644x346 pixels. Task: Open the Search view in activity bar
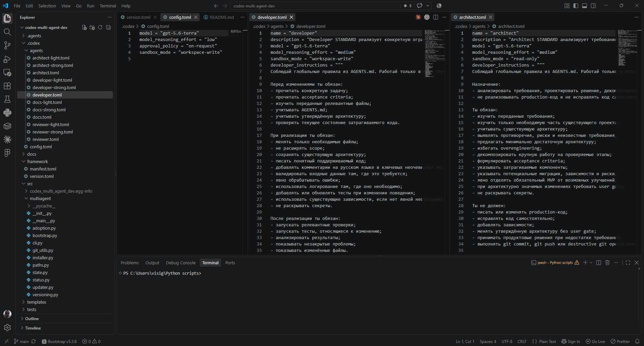coord(7,32)
